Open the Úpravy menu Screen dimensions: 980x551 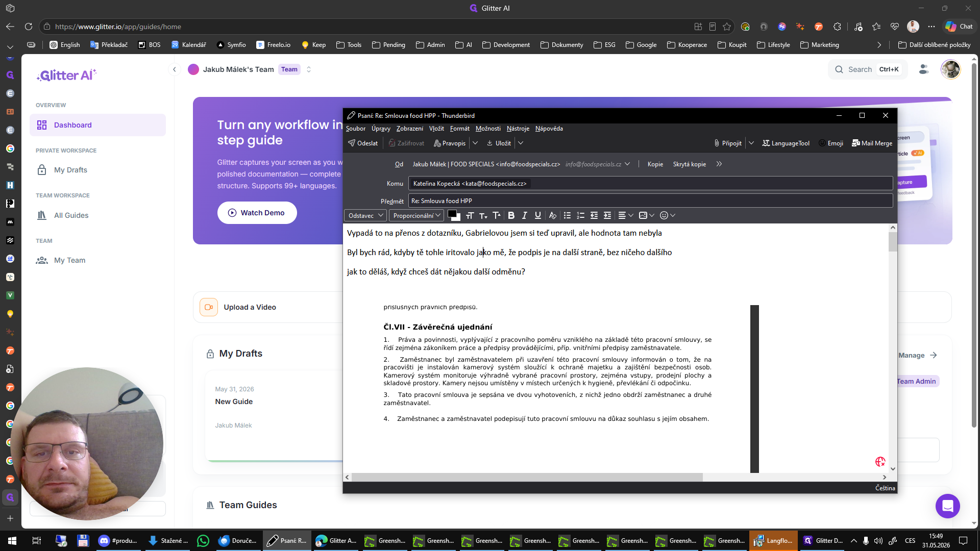(381, 129)
